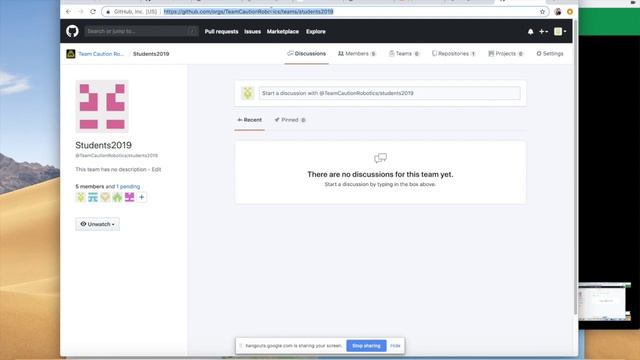Screen dimensions: 640x360
Task: Open the 1 pending invitations link
Action: (x=128, y=187)
